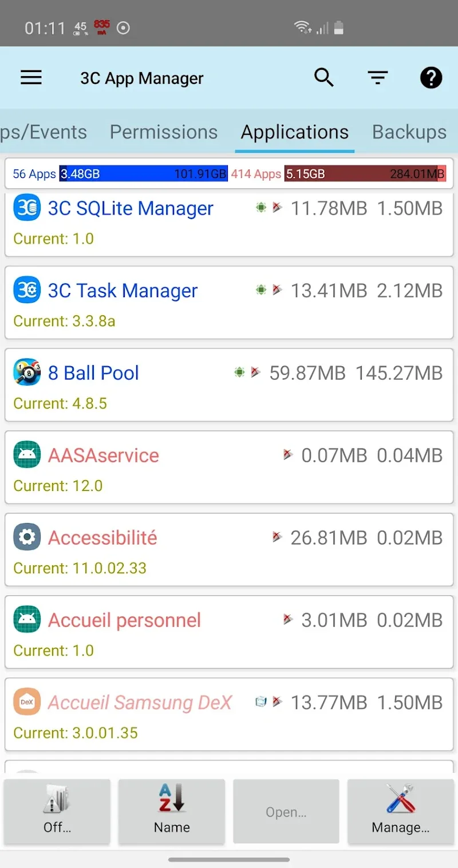Screen dimensions: 458x868
Task: Select the Accueil personnel list entry
Action: tap(229, 632)
